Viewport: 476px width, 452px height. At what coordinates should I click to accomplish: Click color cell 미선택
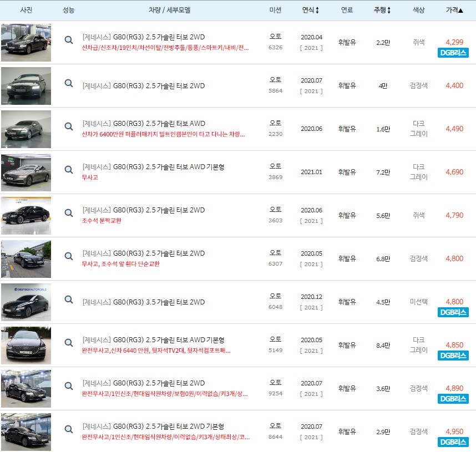[x=419, y=302]
